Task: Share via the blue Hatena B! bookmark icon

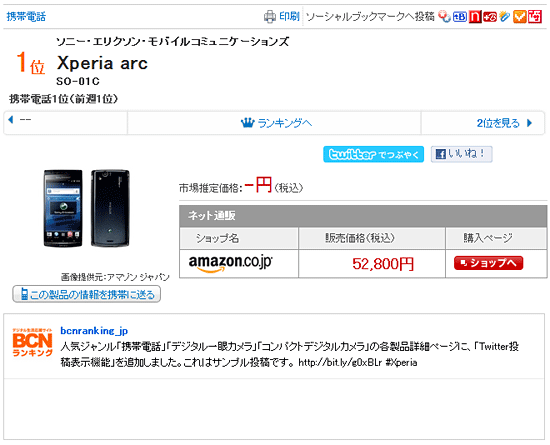Action: click(x=460, y=16)
